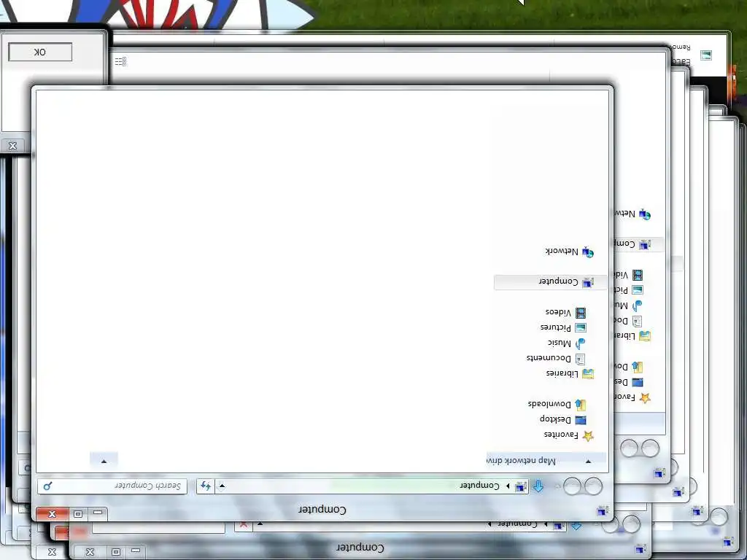Click the computer icon inside front address bar
The image size is (747, 560).
click(521, 486)
